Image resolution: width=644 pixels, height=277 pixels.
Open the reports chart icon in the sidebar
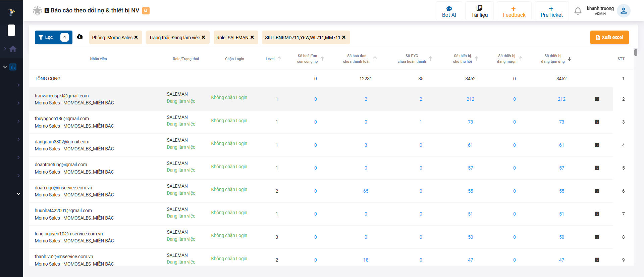pyautogui.click(x=13, y=67)
